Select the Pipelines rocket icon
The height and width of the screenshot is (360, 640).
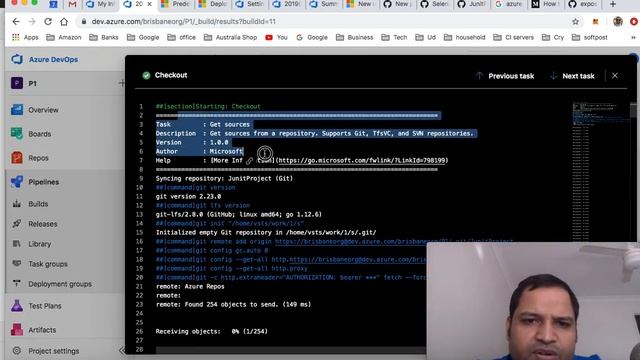tap(17, 182)
